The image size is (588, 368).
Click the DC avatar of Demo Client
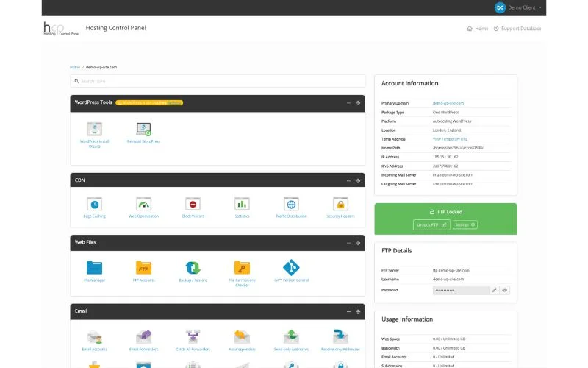click(500, 7)
